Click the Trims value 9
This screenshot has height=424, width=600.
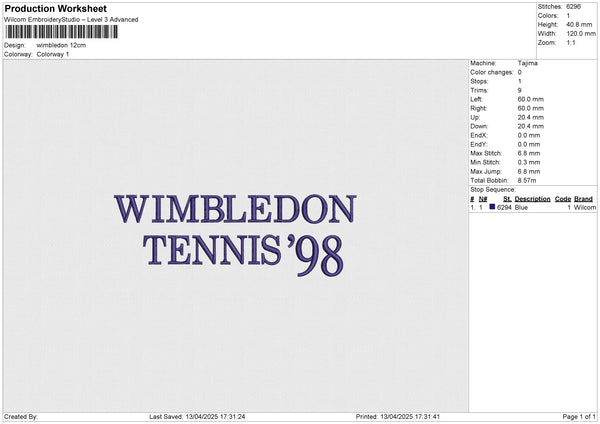520,90
